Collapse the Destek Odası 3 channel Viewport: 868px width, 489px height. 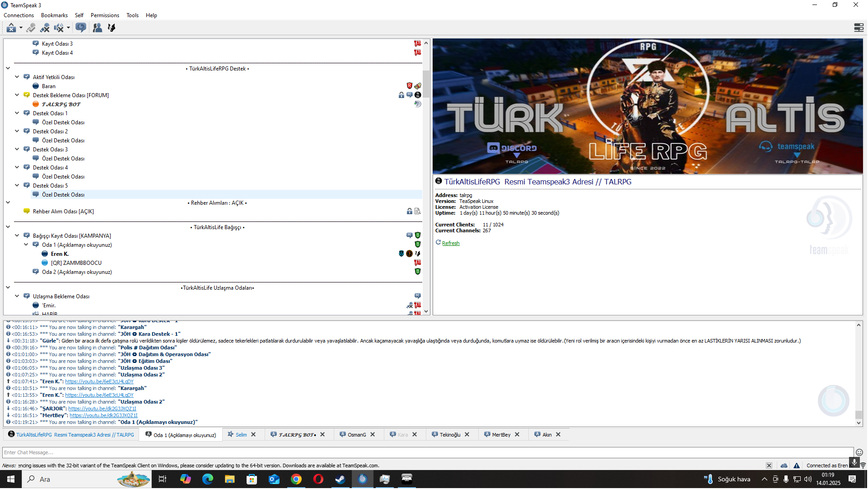pyautogui.click(x=17, y=150)
